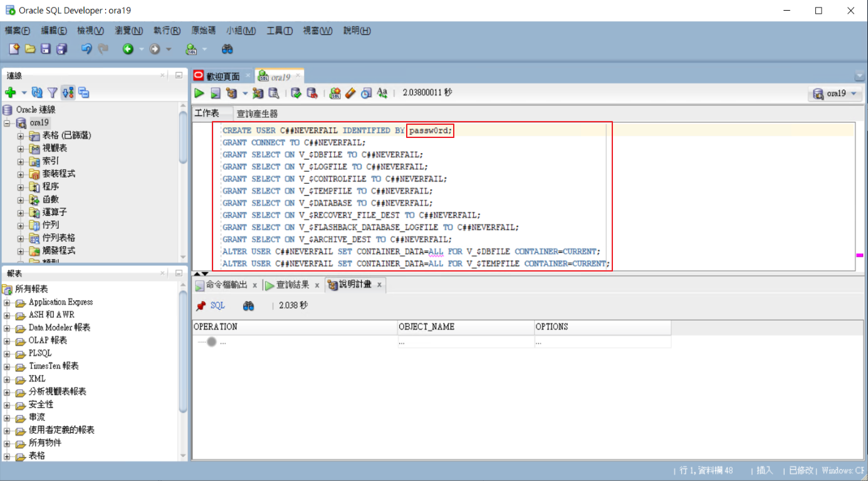Screen dimensions: 868x481
Task: Close the 說明計畫 tab
Action: 379,285
